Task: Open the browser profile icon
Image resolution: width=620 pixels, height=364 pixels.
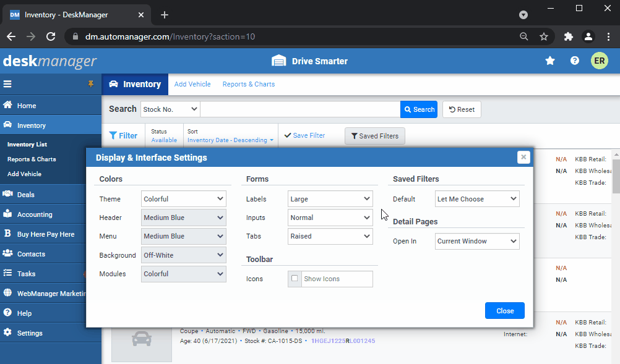Action: coord(588,36)
